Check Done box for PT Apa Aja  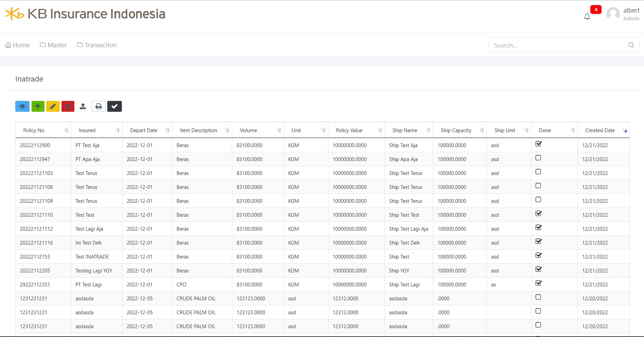tap(538, 158)
